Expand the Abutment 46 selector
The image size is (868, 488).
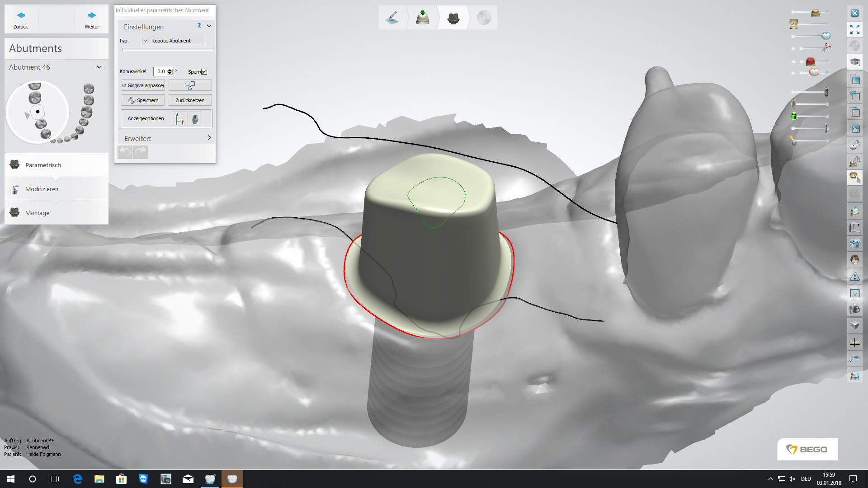[x=99, y=67]
